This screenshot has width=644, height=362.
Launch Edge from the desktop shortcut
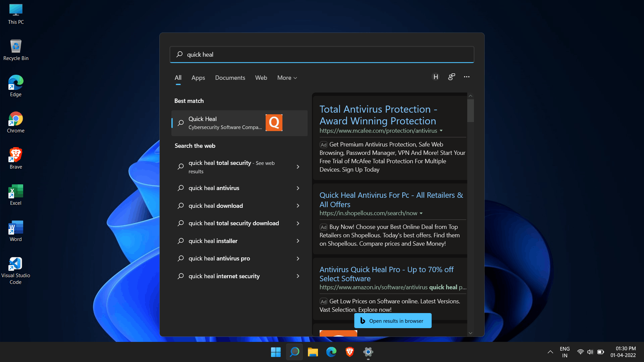(16, 86)
